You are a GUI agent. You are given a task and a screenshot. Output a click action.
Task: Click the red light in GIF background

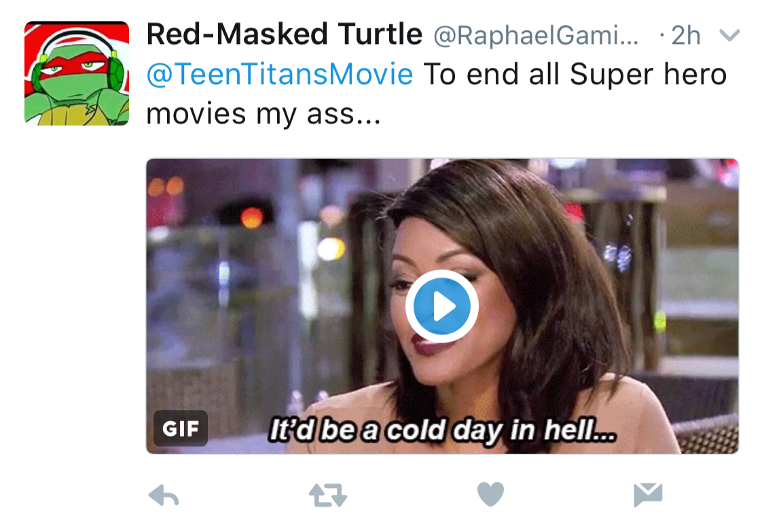252,217
